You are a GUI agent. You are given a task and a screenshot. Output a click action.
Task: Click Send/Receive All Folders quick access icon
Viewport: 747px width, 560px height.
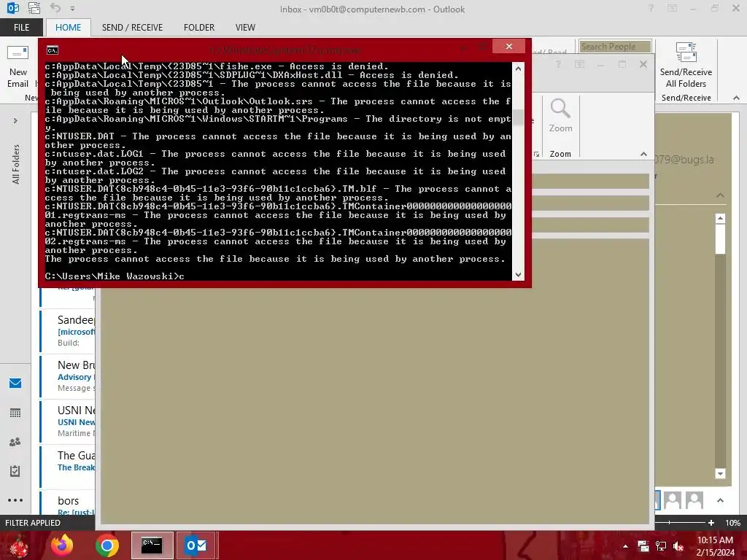click(x=34, y=8)
